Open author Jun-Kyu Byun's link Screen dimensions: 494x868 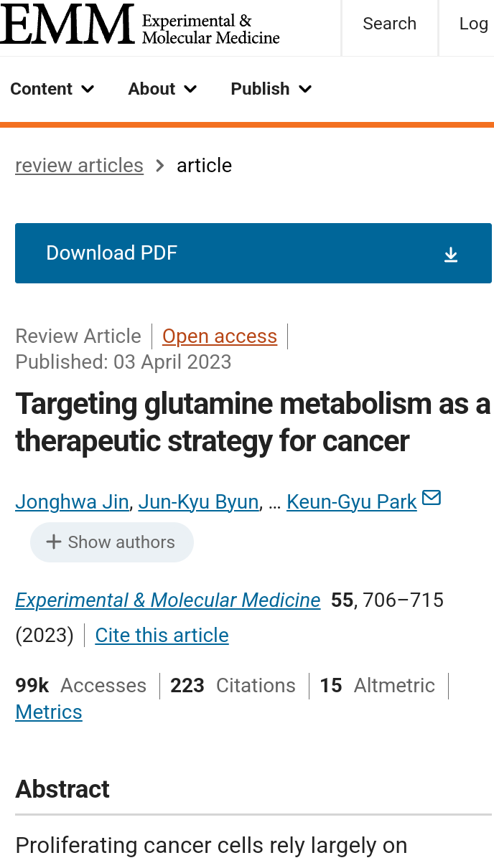[198, 502]
